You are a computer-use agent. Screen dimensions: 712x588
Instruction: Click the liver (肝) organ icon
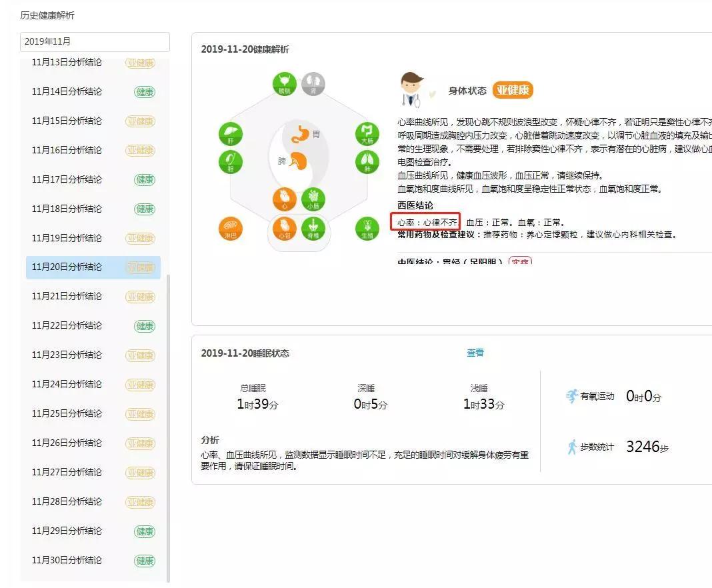[x=231, y=134]
